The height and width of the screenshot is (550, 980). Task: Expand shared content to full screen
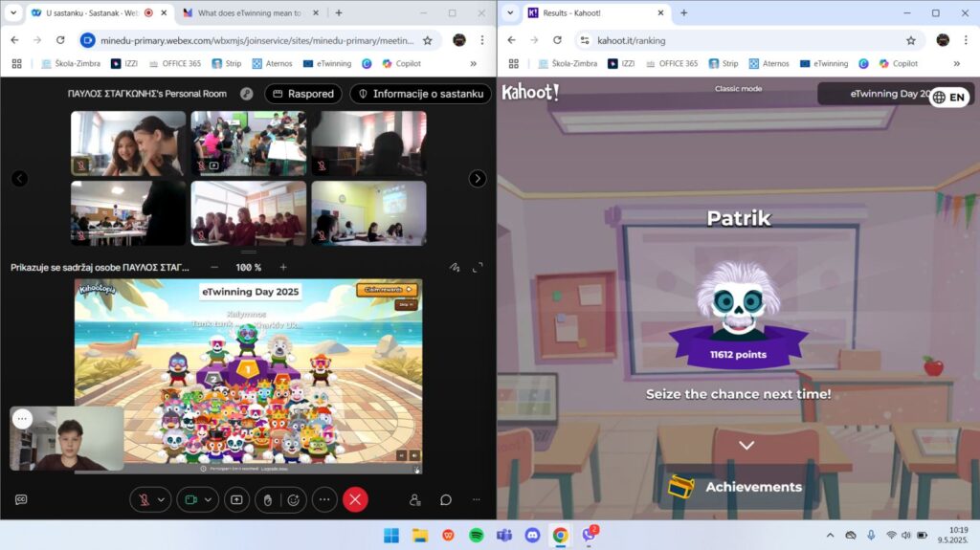pyautogui.click(x=478, y=268)
